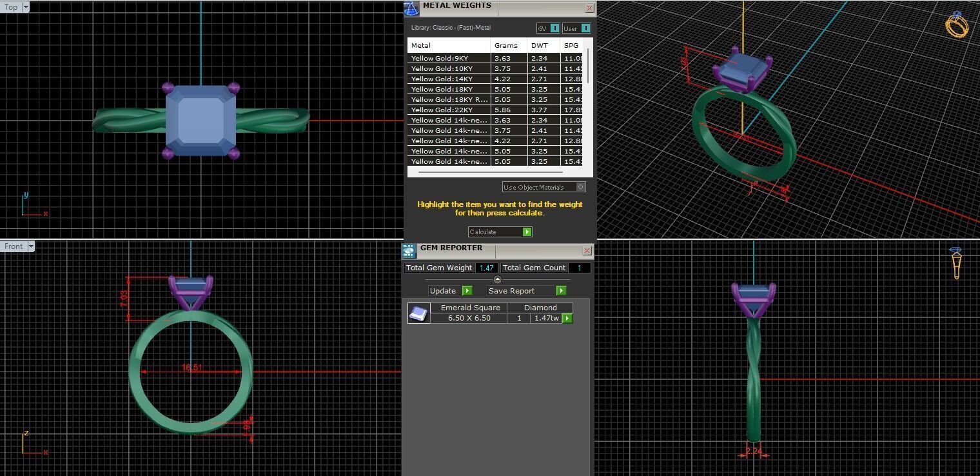Click the Top viewport label
This screenshot has height=476, width=980.
(x=11, y=7)
